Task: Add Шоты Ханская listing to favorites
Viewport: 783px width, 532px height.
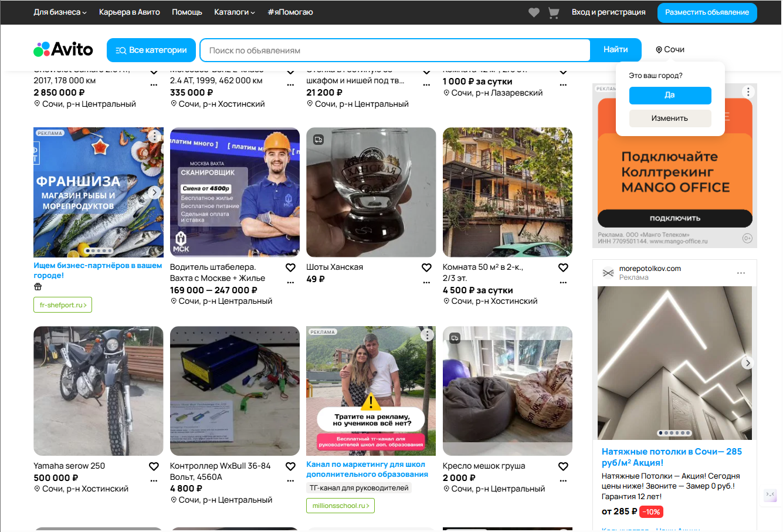Action: 427,267
